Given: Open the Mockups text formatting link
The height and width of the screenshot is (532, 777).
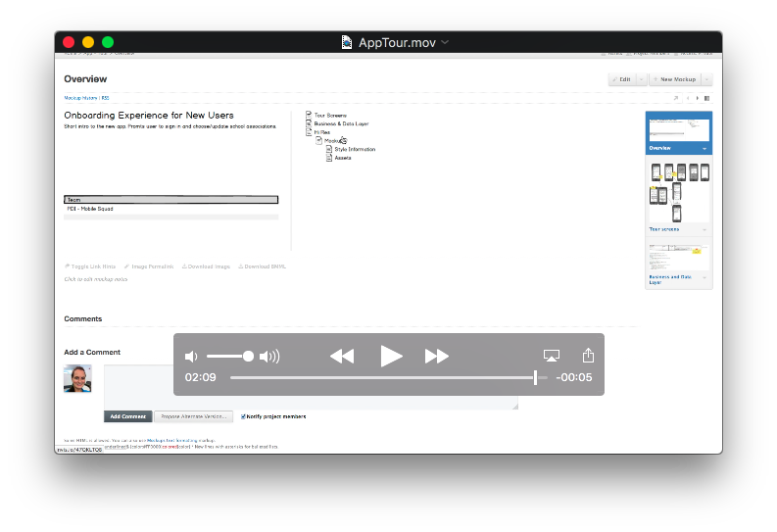Looking at the screenshot, I should pyautogui.click(x=171, y=440).
